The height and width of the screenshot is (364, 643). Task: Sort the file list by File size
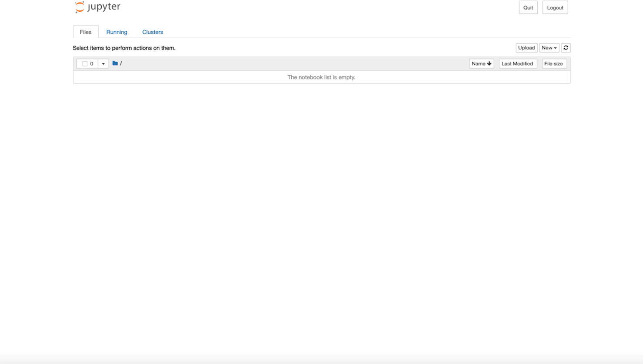554,63
